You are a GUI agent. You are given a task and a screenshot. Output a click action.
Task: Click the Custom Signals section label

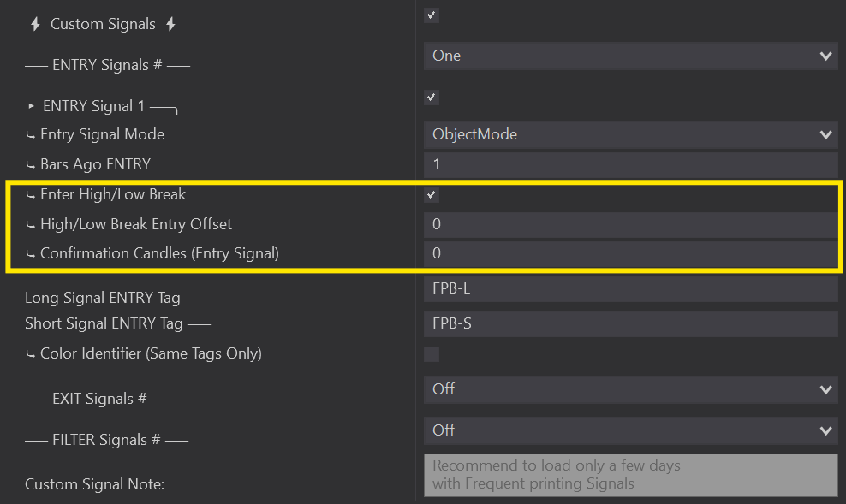(103, 25)
